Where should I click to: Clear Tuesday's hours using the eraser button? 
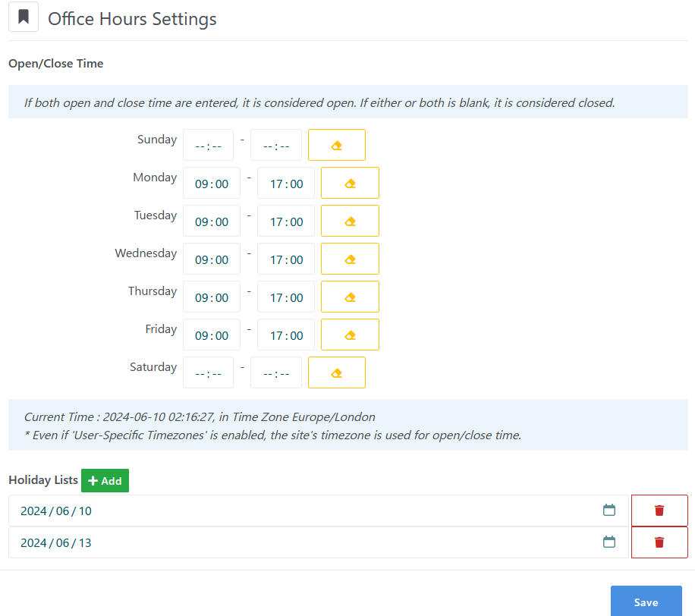pos(349,221)
